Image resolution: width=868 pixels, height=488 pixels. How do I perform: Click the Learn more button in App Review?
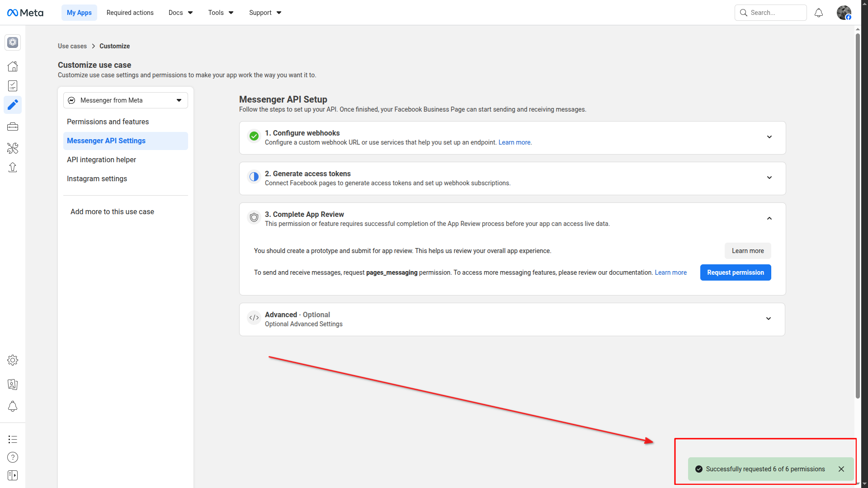[x=748, y=251]
